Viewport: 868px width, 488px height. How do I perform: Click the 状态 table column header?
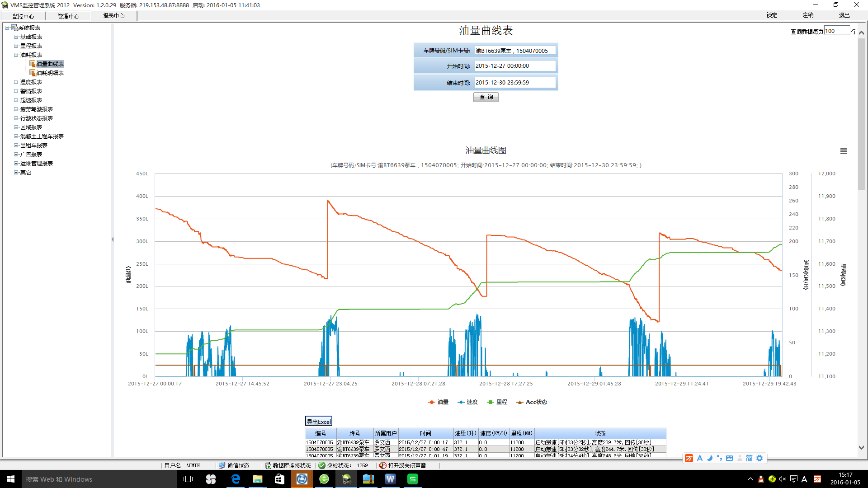(x=600, y=433)
